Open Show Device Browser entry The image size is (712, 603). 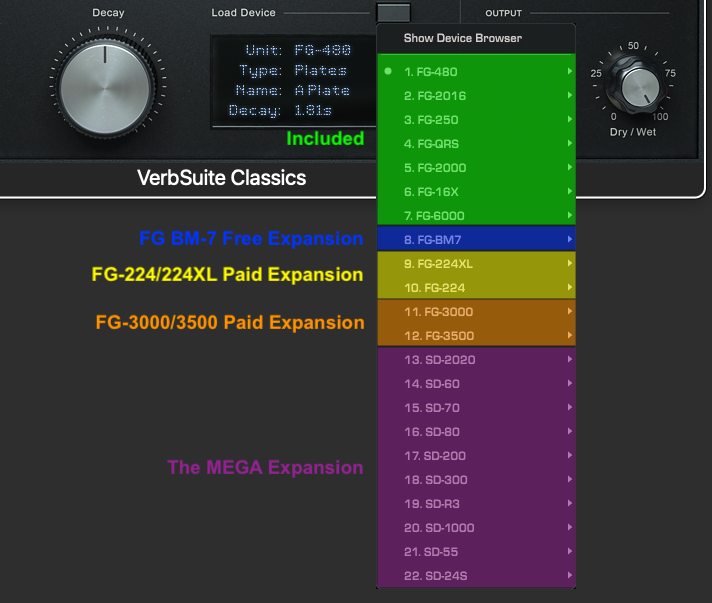(476, 38)
